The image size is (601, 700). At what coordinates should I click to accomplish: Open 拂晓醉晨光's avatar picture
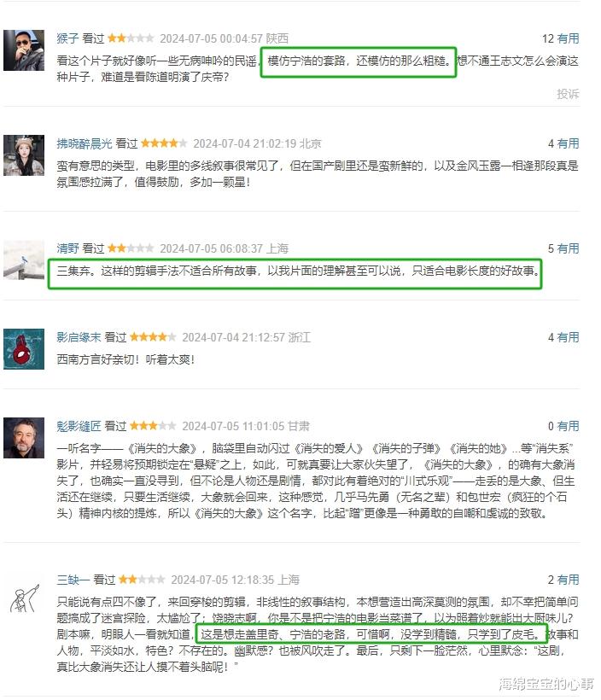(x=24, y=155)
